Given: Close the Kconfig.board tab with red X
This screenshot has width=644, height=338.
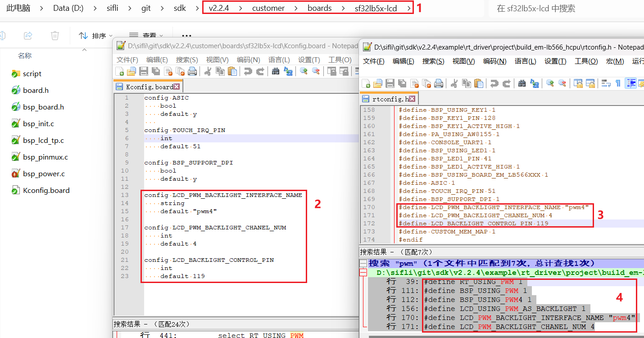Looking at the screenshot, I should pos(177,87).
